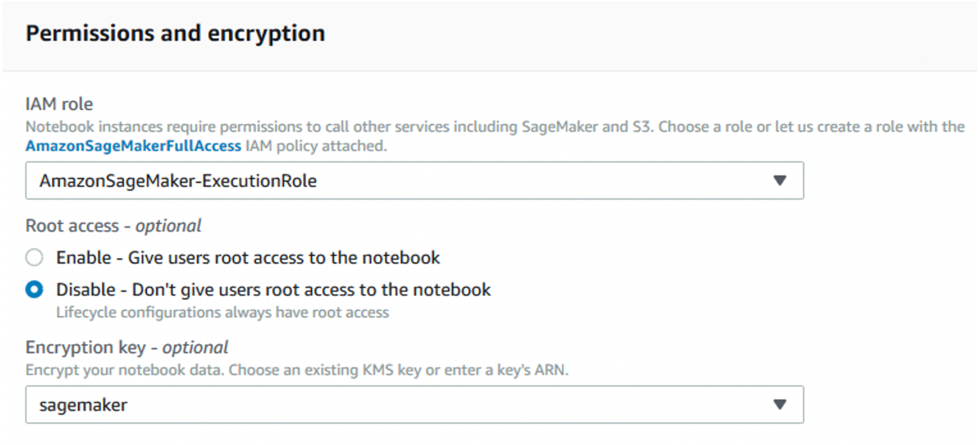The height and width of the screenshot is (445, 980).
Task: Select the Disable root access radio button
Action: pos(34,290)
